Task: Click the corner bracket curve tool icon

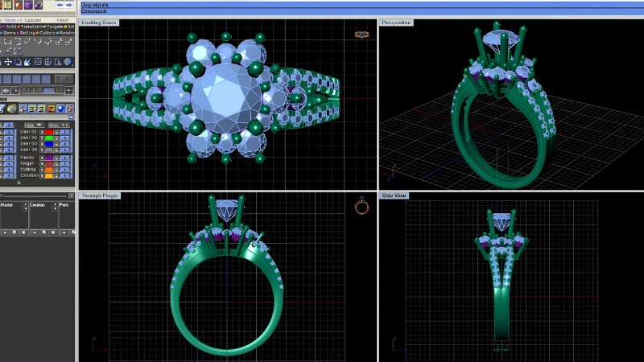Action: [18, 42]
